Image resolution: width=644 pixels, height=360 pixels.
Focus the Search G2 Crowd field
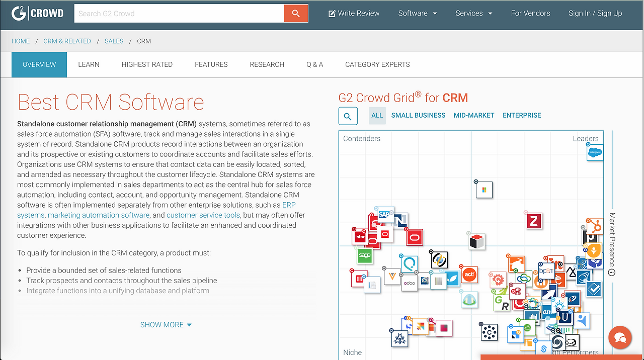coord(179,14)
